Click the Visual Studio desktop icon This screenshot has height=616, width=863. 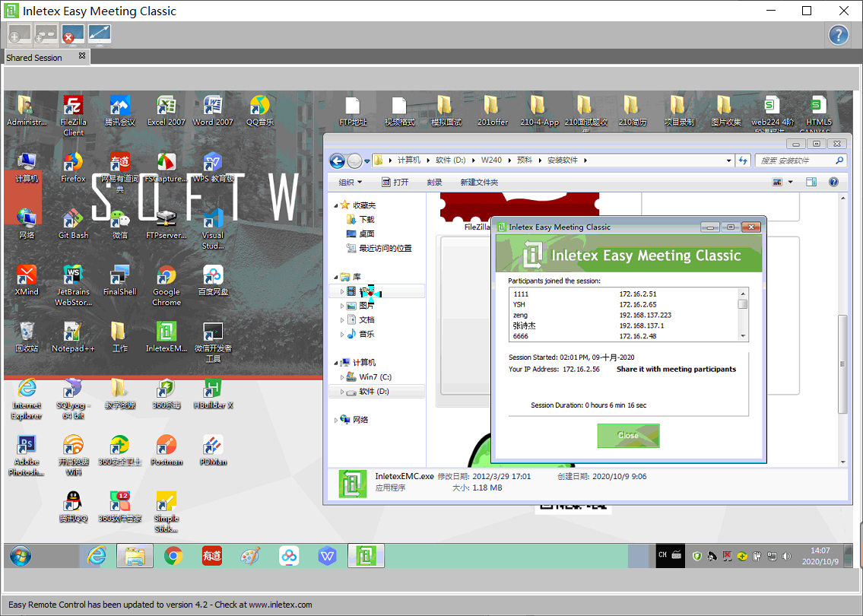[212, 229]
